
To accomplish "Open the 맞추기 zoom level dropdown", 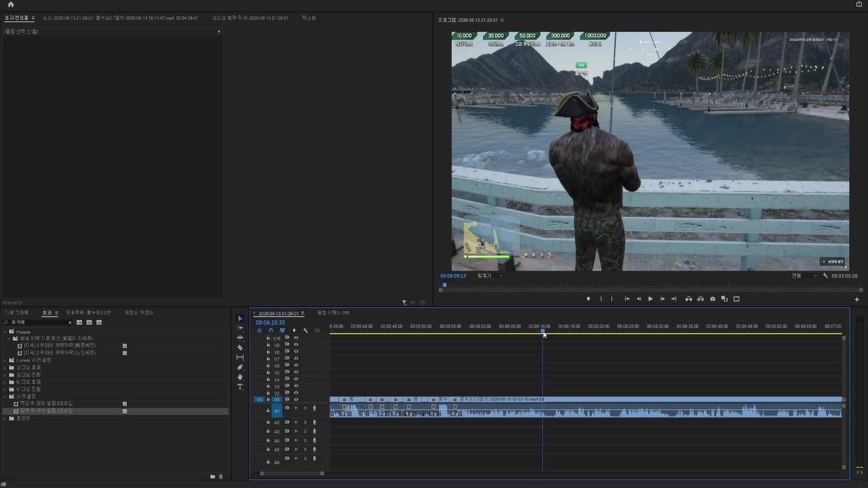I will tap(490, 276).
